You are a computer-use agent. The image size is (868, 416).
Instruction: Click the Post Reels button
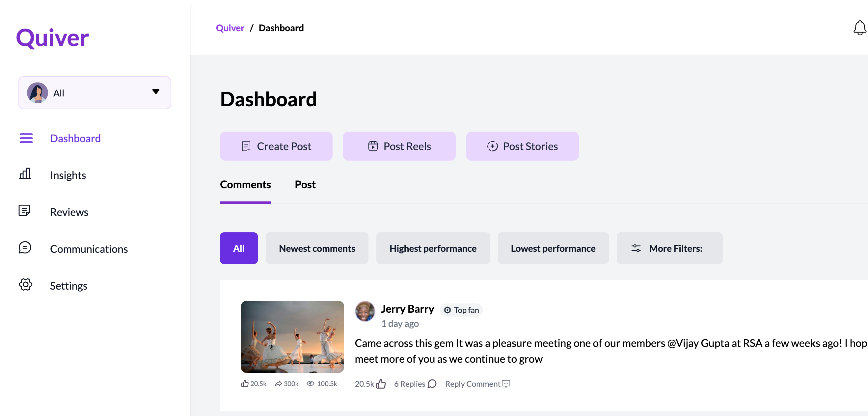[399, 146]
